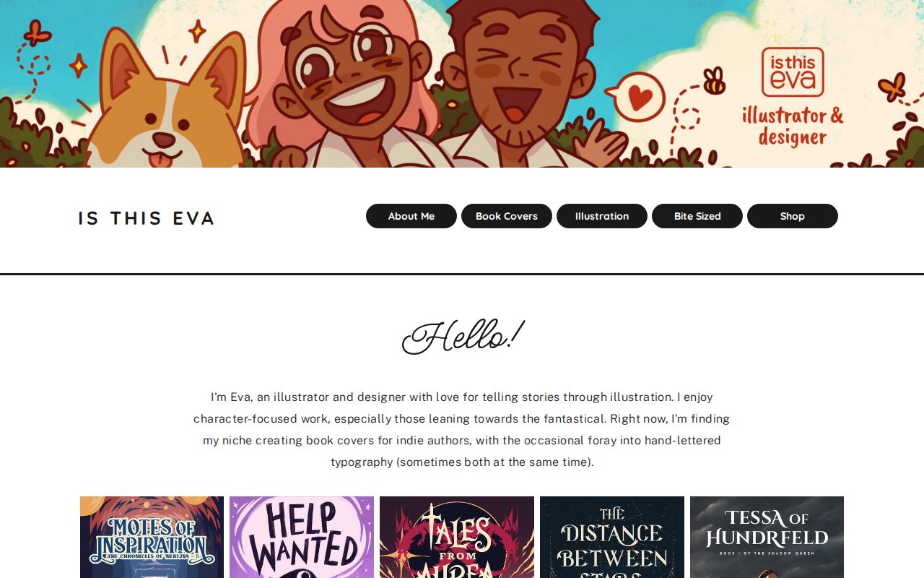Click the bee illustration in banner
This screenshot has width=924, height=578.
714,81
